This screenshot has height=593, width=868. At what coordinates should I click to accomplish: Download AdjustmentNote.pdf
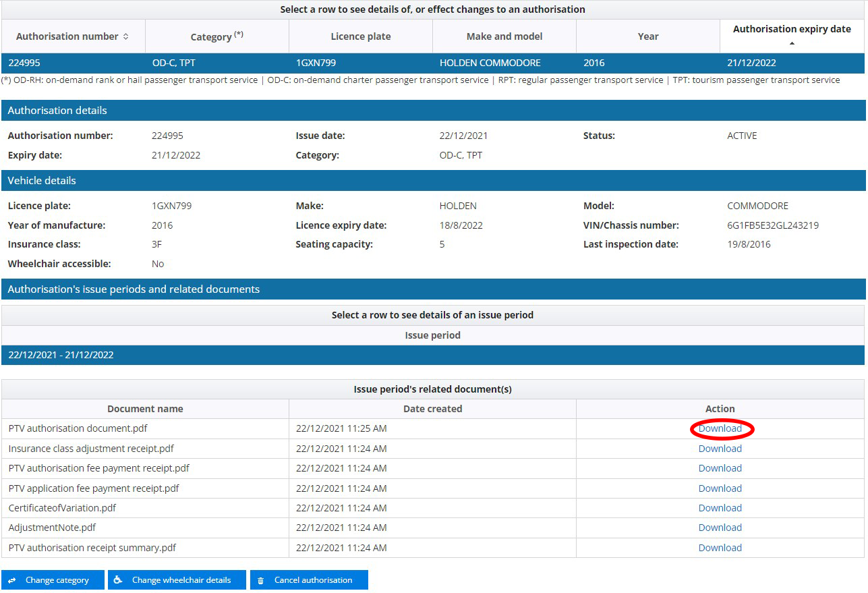tap(720, 528)
